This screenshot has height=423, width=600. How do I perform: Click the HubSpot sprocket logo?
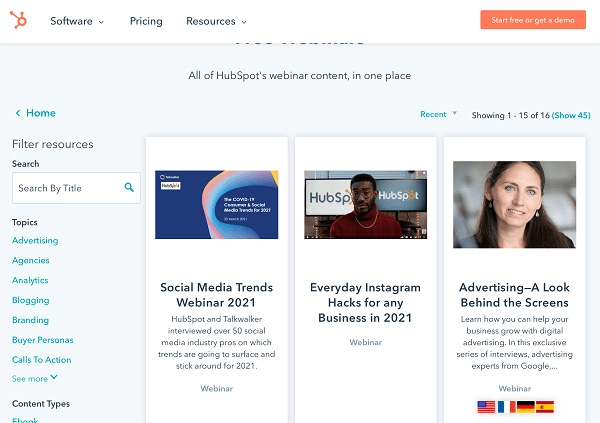click(18, 20)
